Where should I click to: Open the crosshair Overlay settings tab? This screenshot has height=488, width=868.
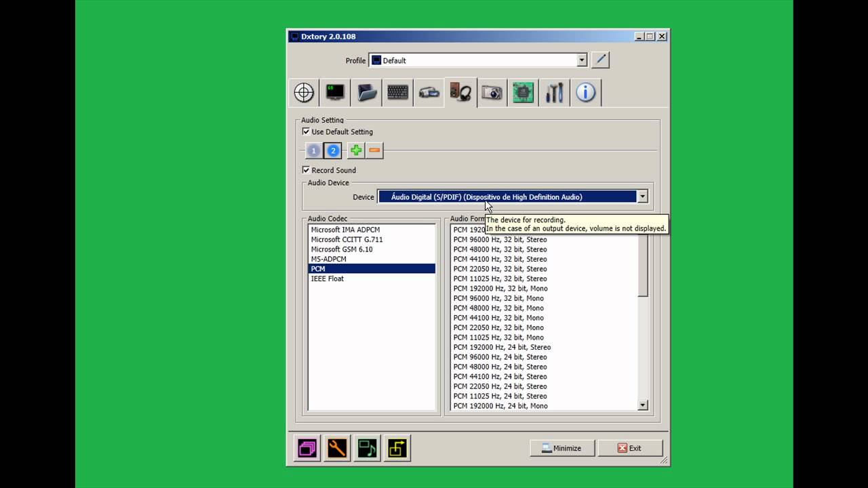(x=304, y=92)
